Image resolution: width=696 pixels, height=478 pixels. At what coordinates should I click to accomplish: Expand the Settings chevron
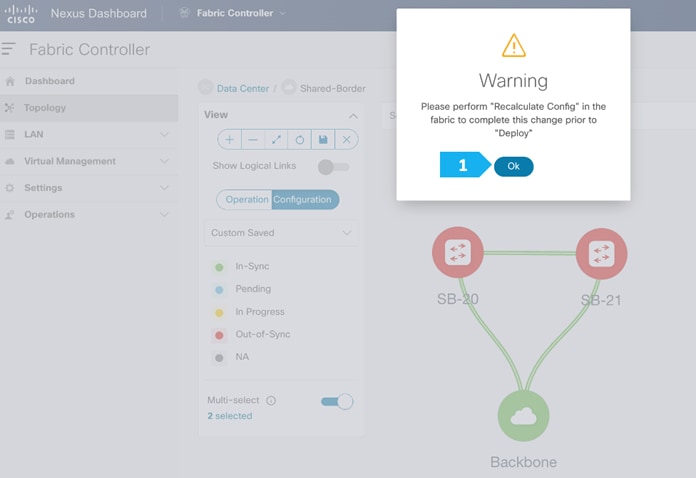click(164, 188)
